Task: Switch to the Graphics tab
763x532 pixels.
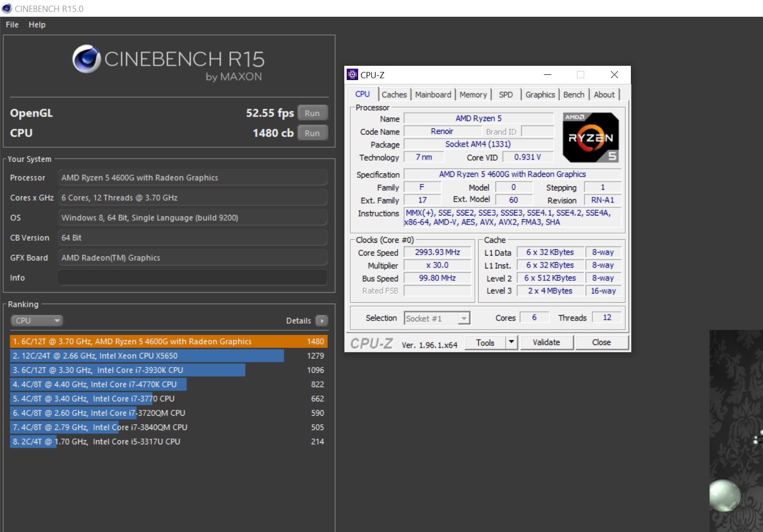Action: (x=540, y=94)
